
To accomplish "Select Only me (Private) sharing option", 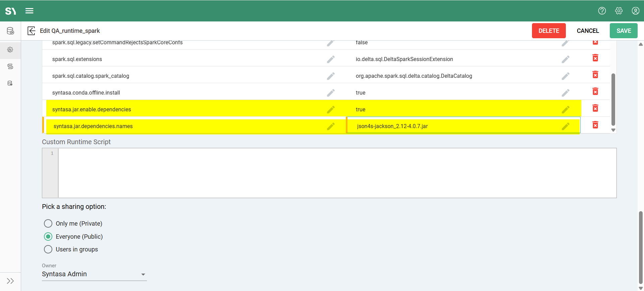I will [48, 224].
